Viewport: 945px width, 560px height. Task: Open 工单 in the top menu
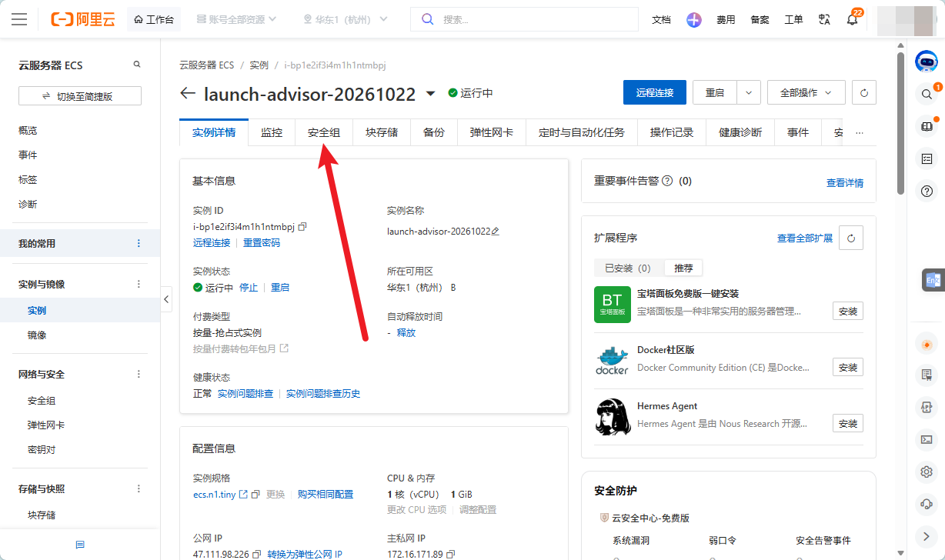[x=793, y=20]
